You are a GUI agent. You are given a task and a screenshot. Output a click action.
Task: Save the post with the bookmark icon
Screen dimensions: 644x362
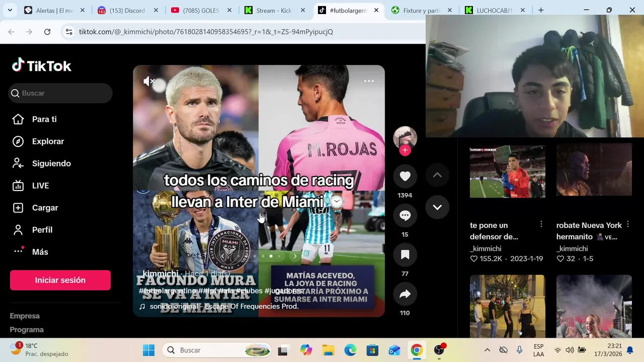click(x=405, y=255)
